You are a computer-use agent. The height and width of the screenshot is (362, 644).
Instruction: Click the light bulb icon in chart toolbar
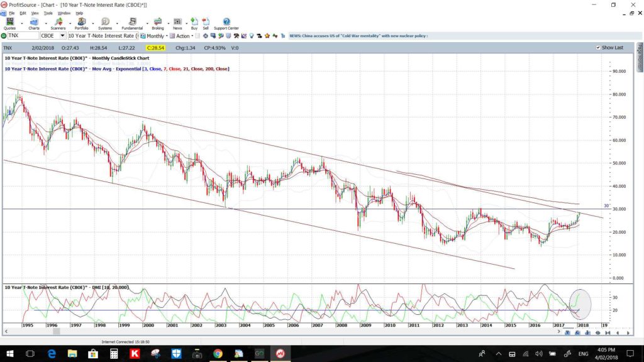click(252, 36)
